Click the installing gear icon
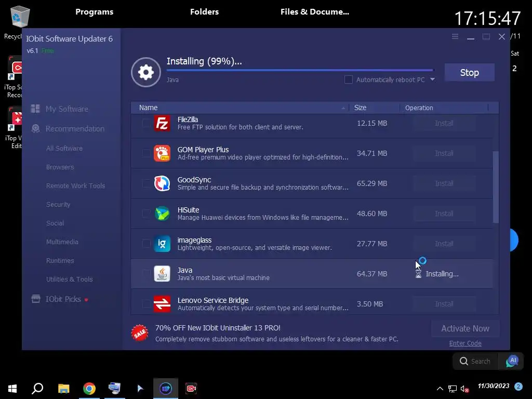 tap(146, 72)
